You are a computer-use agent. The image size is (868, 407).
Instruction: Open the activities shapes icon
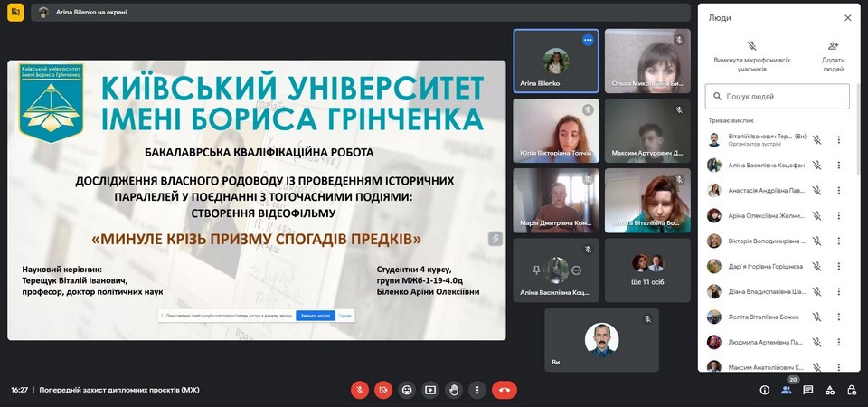(830, 390)
